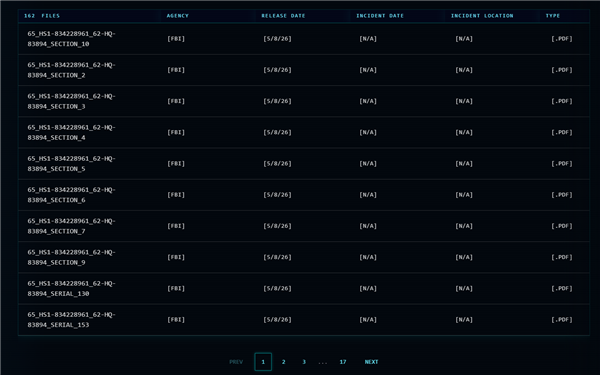Jump to last page 17
Image resolution: width=600 pixels, height=375 pixels.
tap(343, 362)
